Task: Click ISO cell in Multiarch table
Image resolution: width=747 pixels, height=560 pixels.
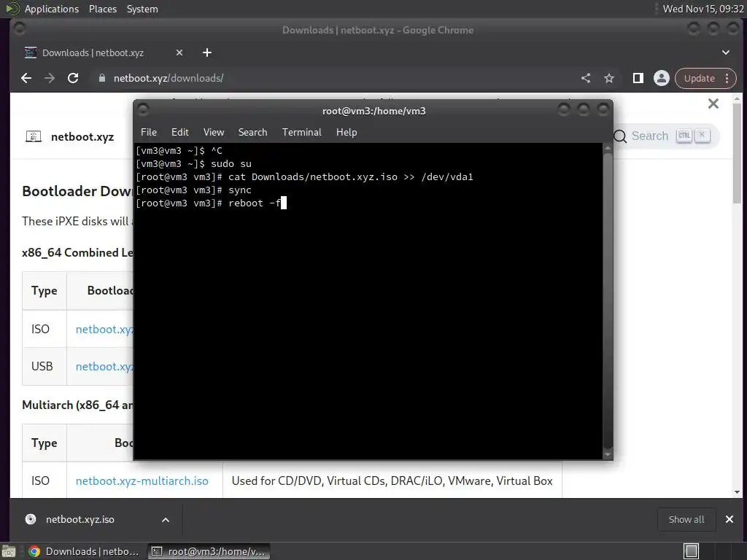Action: click(x=44, y=481)
